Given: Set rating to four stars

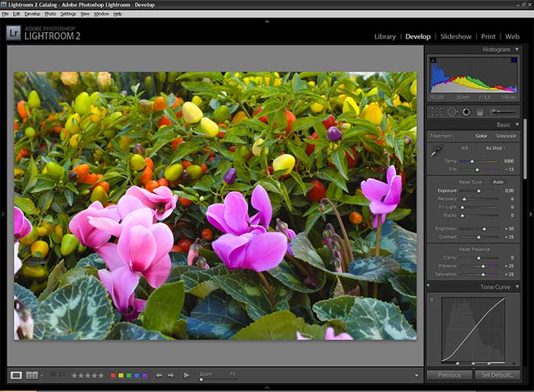Looking at the screenshot, I should [94, 375].
